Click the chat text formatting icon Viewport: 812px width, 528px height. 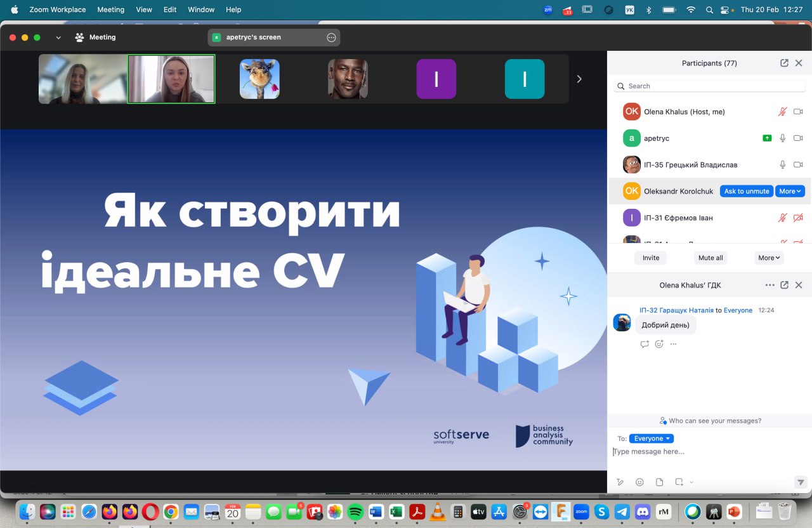[x=620, y=482]
